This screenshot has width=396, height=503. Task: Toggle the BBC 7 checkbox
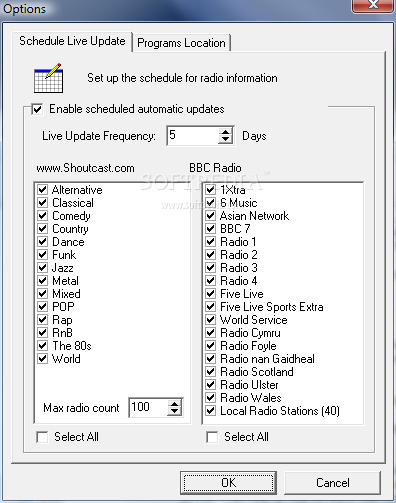(210, 229)
